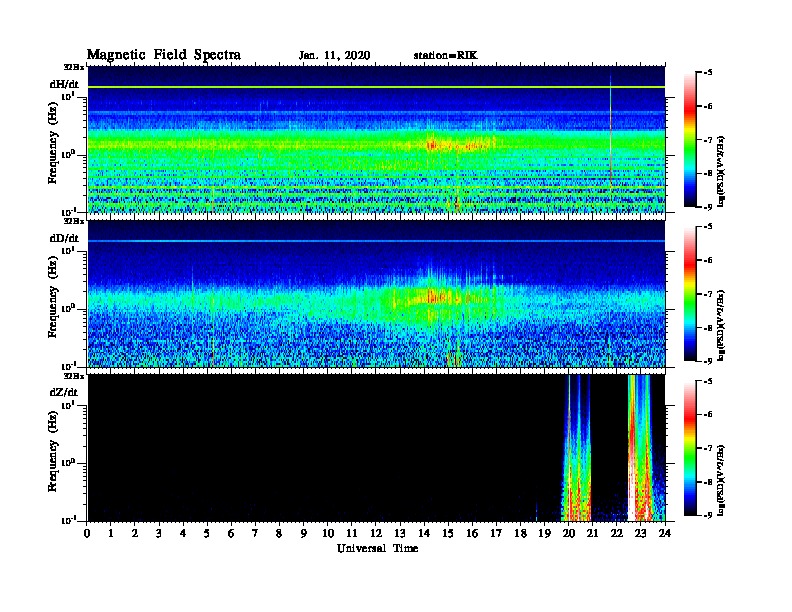Click hour "0" on the time axis

[x=87, y=534]
